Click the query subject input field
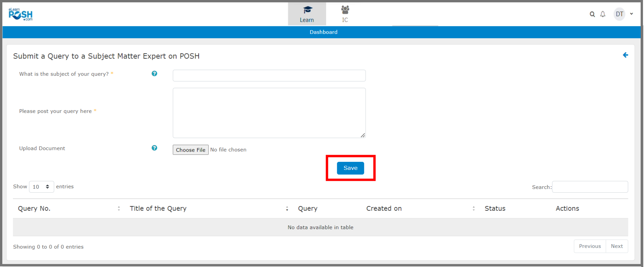This screenshot has height=267, width=644. pyautogui.click(x=269, y=75)
